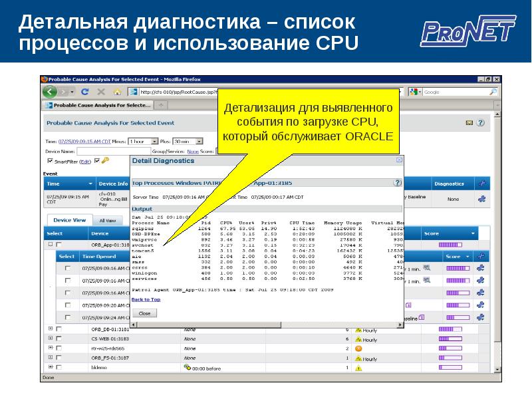Select the checkbox for bkdemo device
Image resolution: width=532 pixels, height=399 pixels.
[59, 367]
